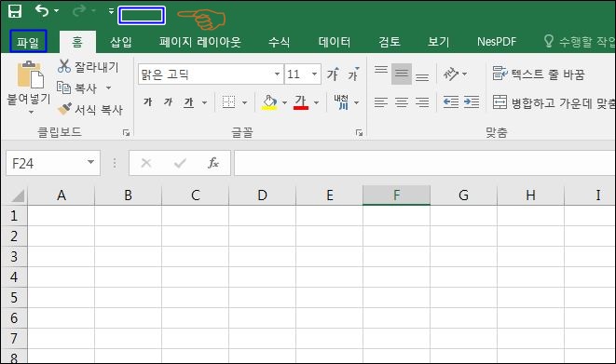
Task: Select column F header
Action: click(x=396, y=195)
